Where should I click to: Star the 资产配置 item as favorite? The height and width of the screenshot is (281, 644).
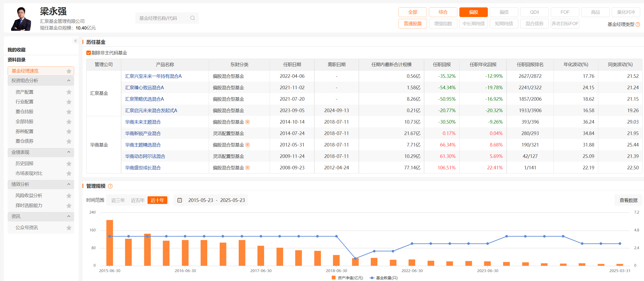click(x=69, y=92)
